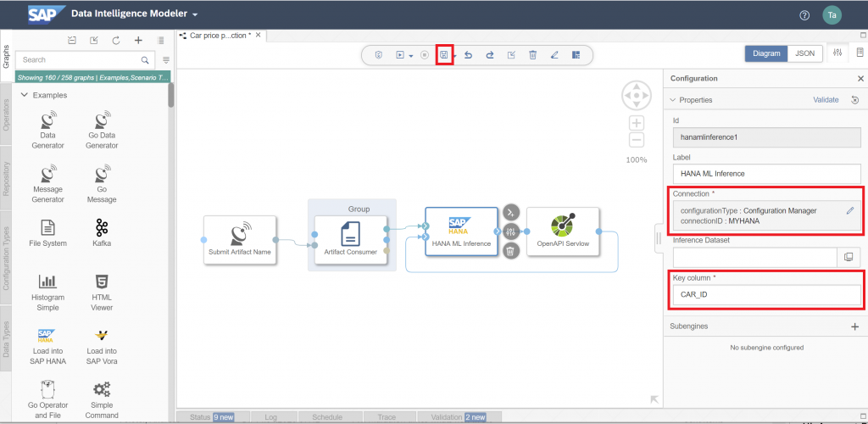This screenshot has height=424, width=868.
Task: Open the HTML Viewer example graph
Action: coord(102,293)
